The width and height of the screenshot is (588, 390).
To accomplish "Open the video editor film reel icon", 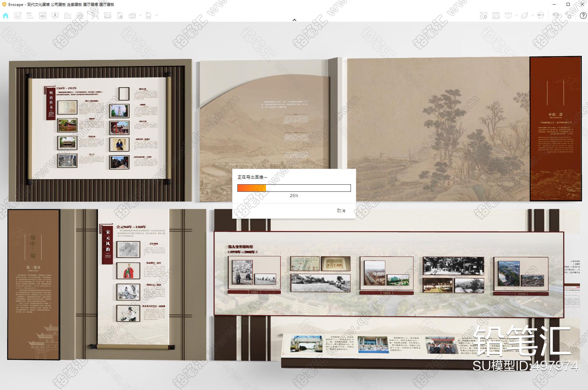I will 80,16.
